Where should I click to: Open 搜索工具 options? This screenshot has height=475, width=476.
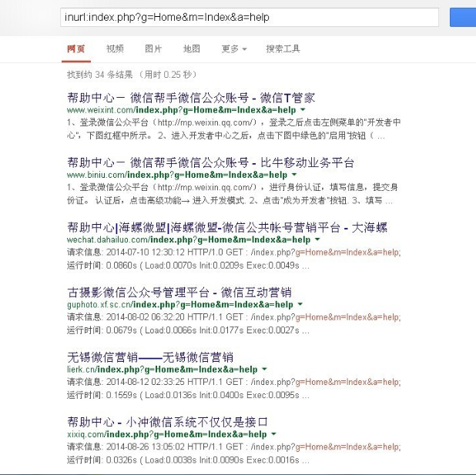(x=283, y=49)
